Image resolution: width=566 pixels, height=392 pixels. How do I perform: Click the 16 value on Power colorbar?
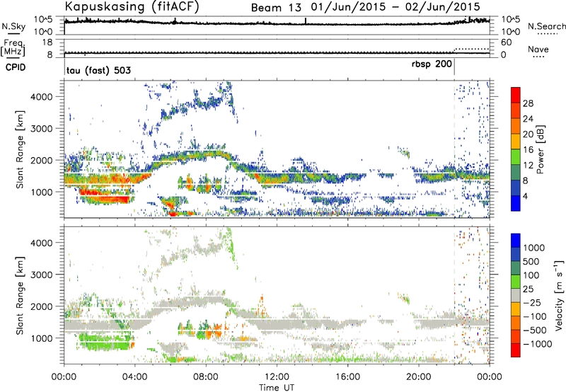[x=528, y=150]
